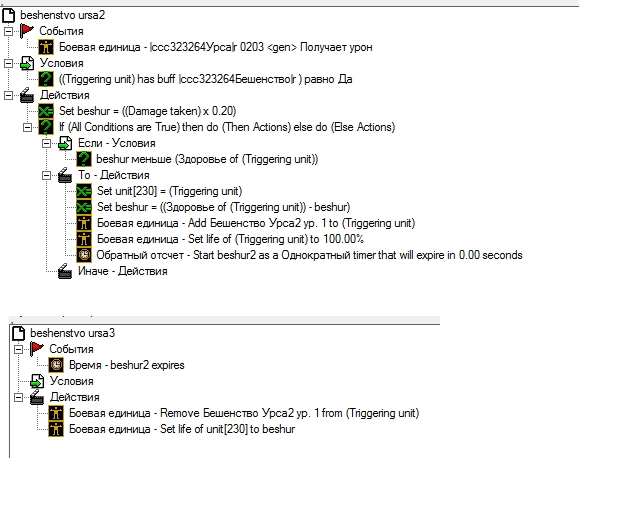
Task: Select the Set unit[230] = Triggering unit action
Action: [170, 191]
